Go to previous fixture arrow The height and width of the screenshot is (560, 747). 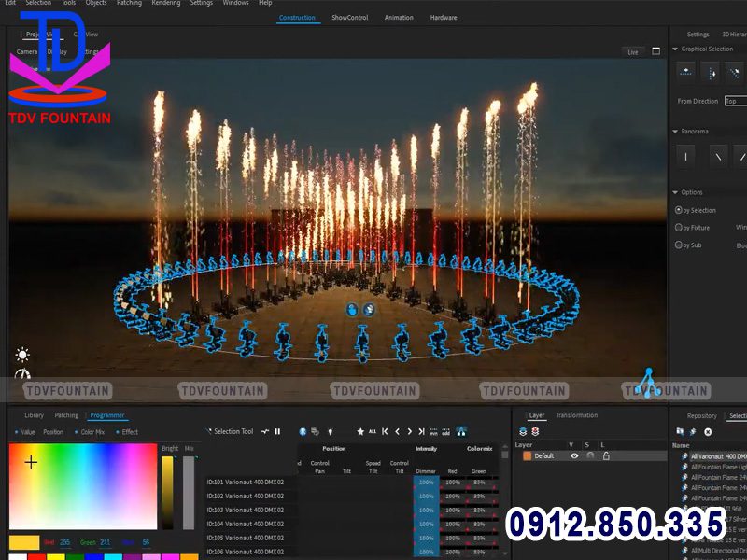(x=398, y=431)
